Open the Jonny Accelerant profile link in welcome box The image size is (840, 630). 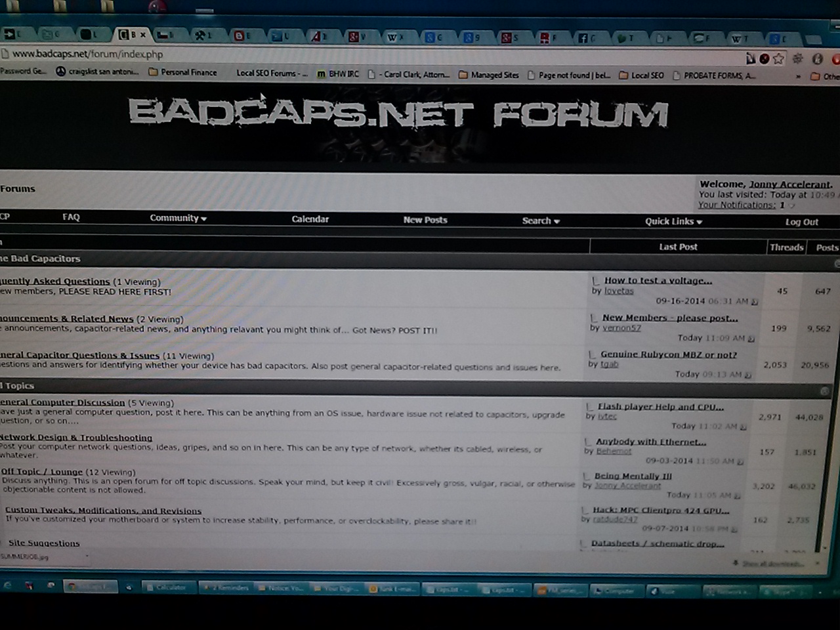(790, 184)
